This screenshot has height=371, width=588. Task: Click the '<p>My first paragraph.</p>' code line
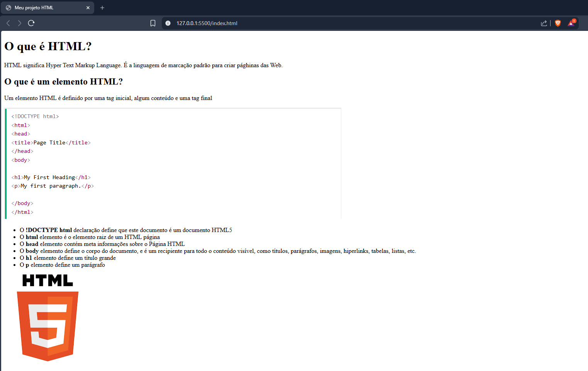point(53,186)
